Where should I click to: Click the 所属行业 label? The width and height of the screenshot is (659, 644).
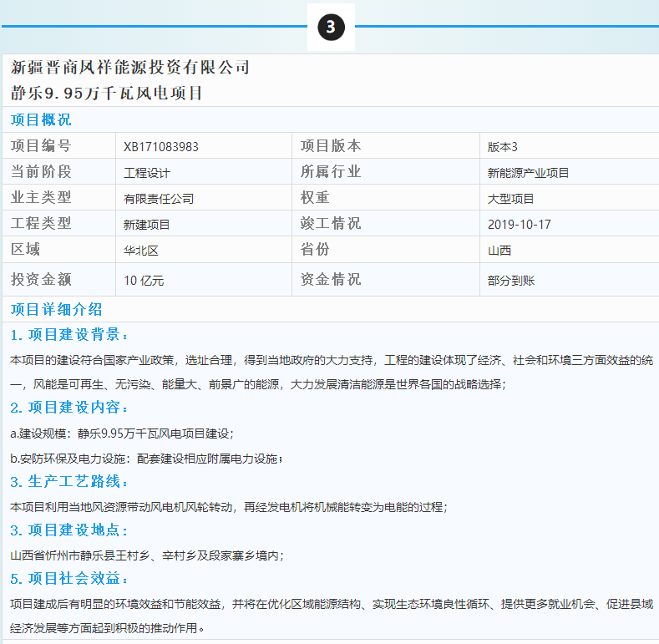point(331,171)
